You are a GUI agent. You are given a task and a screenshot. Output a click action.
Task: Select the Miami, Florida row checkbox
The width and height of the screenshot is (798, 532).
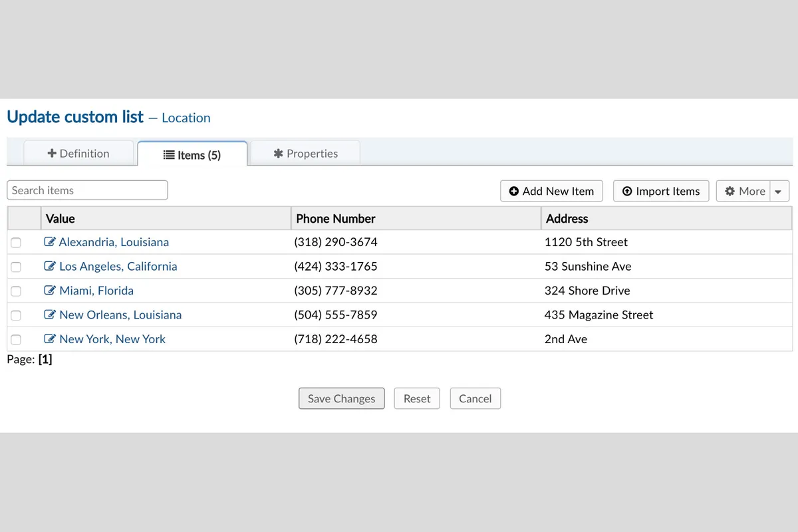coord(16,291)
